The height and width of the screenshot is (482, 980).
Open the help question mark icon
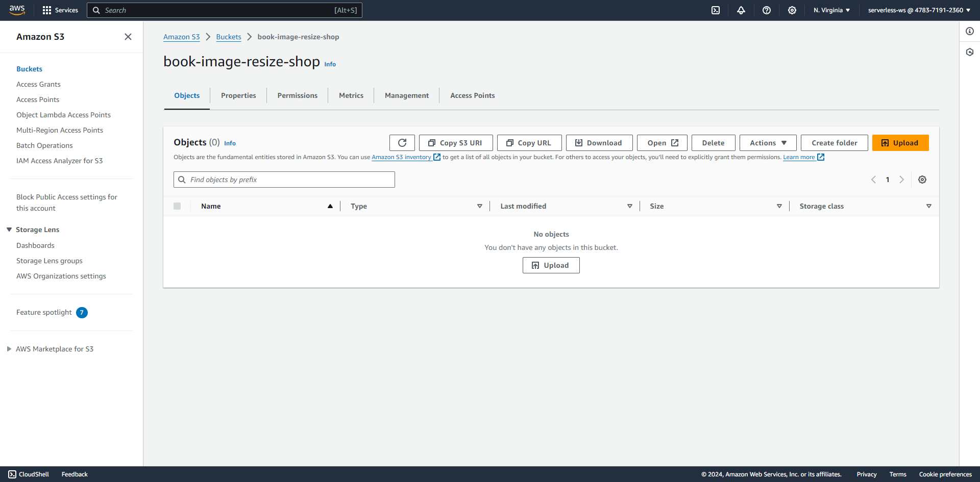(767, 10)
